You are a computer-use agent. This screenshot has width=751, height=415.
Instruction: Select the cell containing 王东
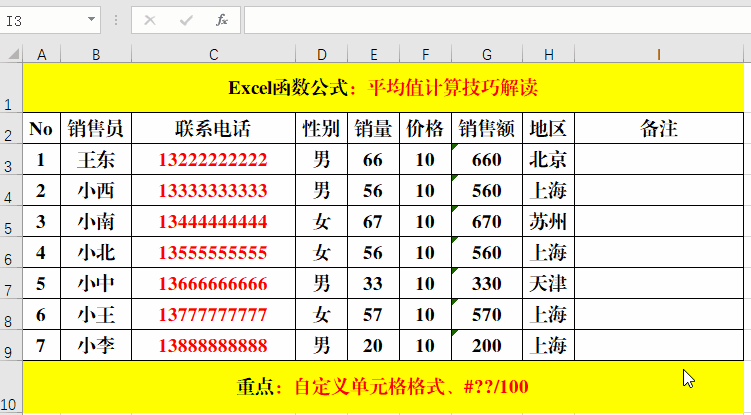click(x=96, y=159)
